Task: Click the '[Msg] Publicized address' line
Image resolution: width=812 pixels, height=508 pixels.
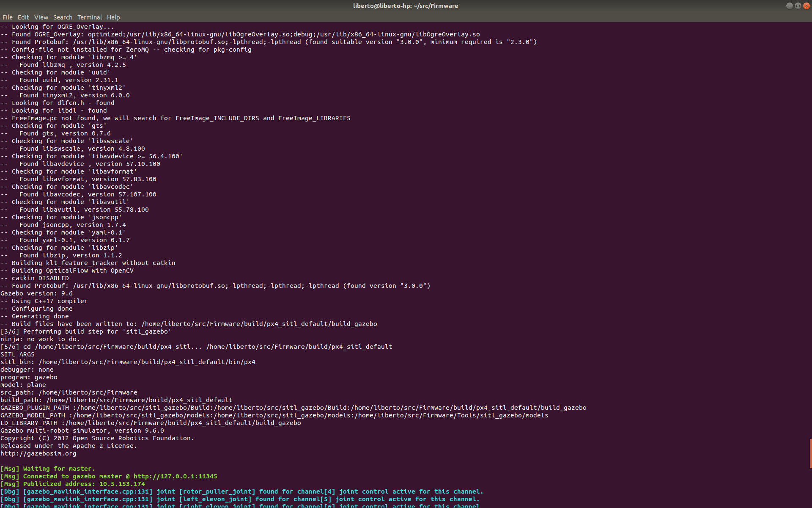Action: tap(72, 483)
